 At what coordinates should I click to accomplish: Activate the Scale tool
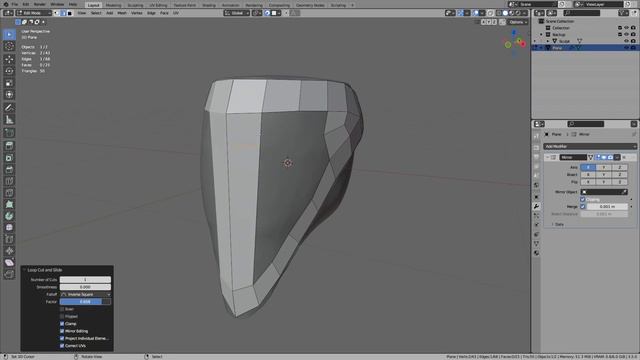pyautogui.click(x=9, y=83)
